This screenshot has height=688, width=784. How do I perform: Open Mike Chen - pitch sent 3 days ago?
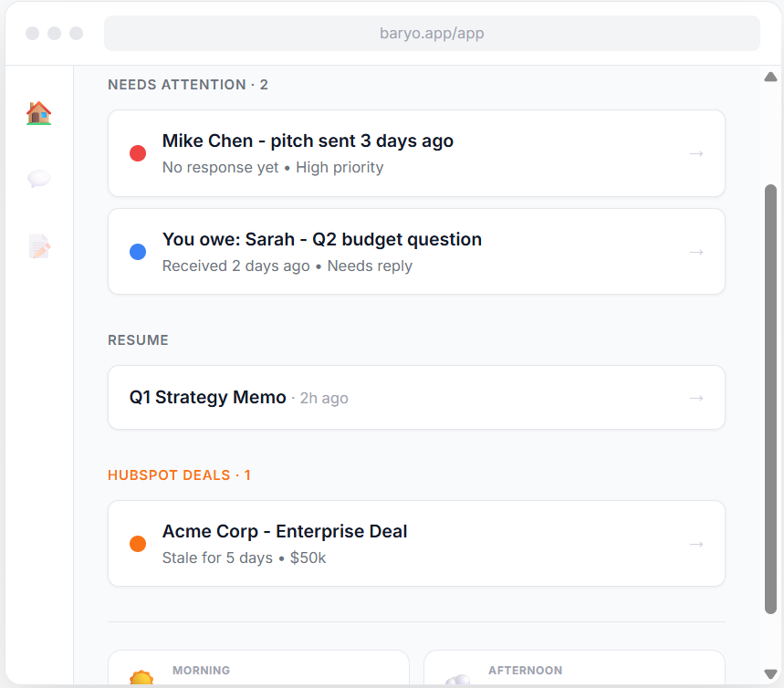416,153
